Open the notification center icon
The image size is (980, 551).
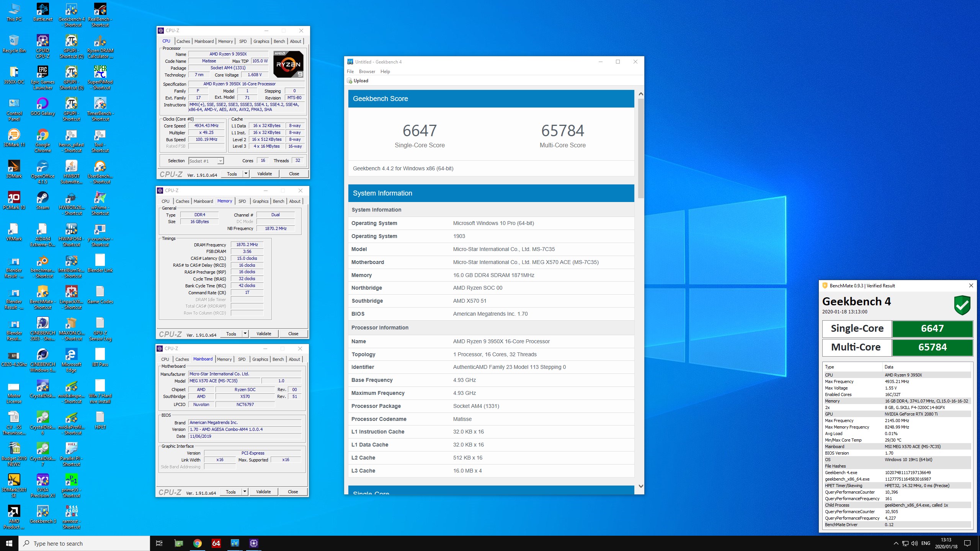pyautogui.click(x=967, y=543)
